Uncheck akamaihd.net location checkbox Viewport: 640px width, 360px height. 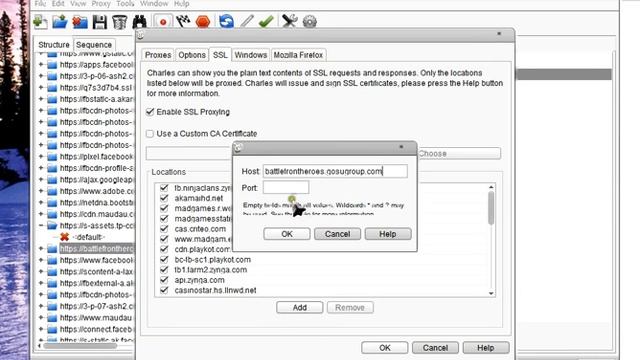point(164,198)
